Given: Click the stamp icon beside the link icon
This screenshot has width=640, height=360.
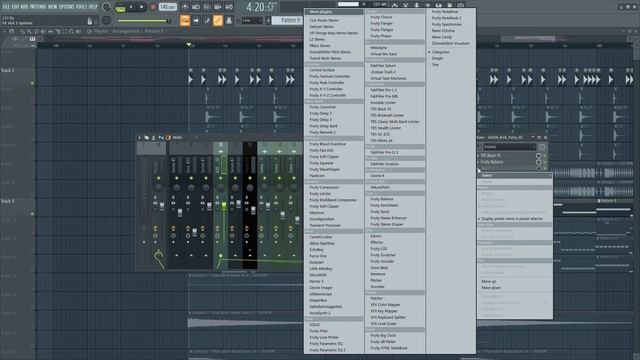Looking at the screenshot, I should point(229,20).
